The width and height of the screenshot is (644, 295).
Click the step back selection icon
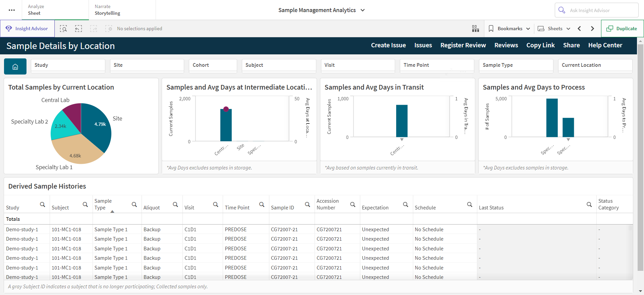pos(78,29)
